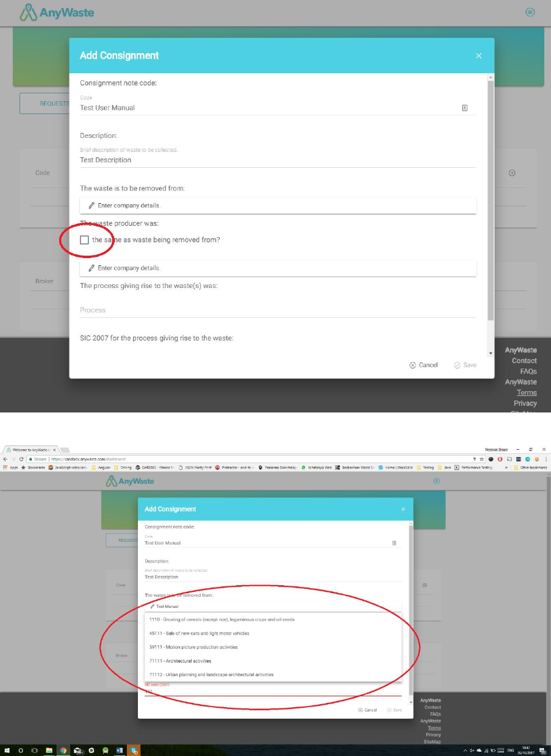Open File Explorer from the taskbar
Screen dimensions: 551x756
point(49,751)
